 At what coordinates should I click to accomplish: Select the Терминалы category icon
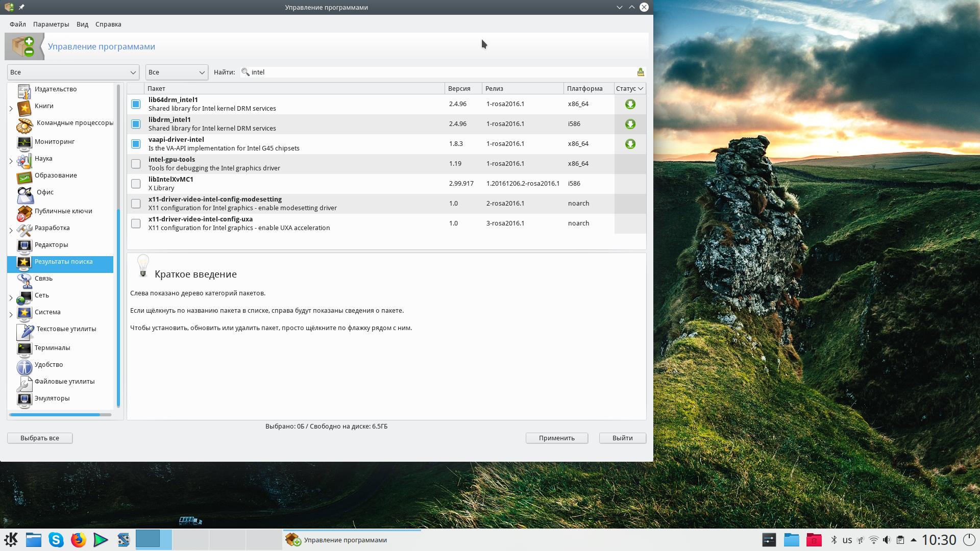(x=24, y=348)
